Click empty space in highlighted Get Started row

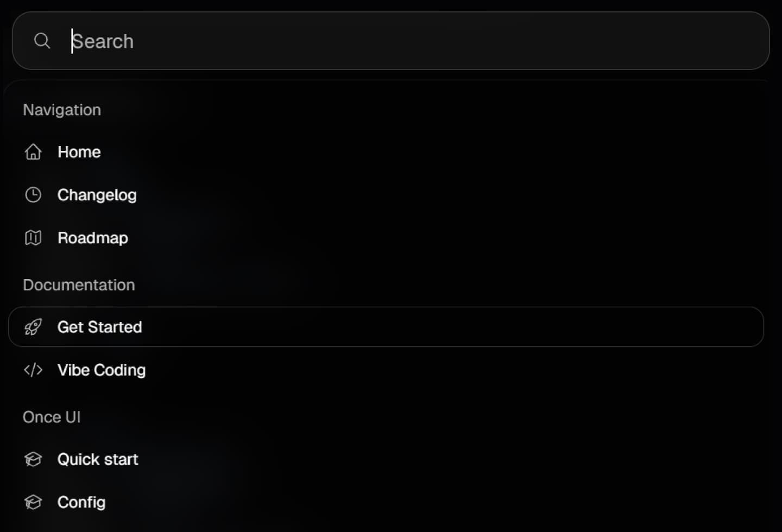pos(451,327)
